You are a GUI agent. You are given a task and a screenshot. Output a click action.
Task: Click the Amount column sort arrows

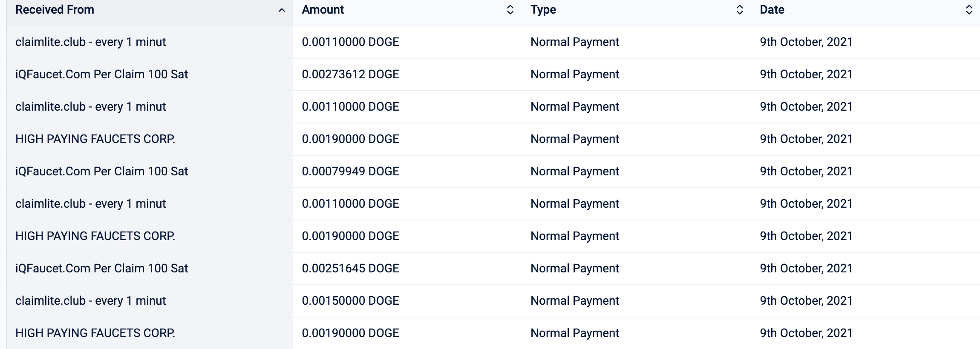510,10
